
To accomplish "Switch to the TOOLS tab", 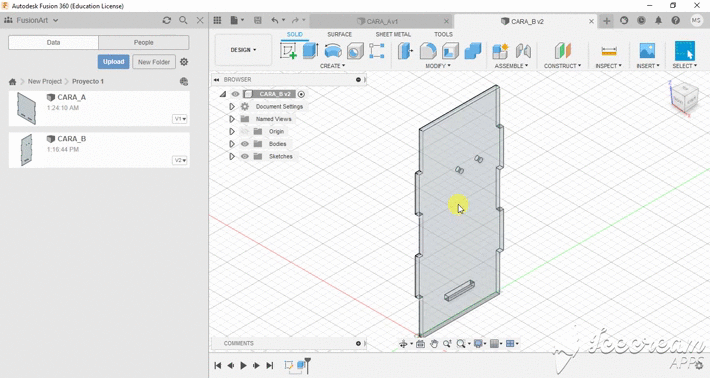I will pyautogui.click(x=443, y=34).
